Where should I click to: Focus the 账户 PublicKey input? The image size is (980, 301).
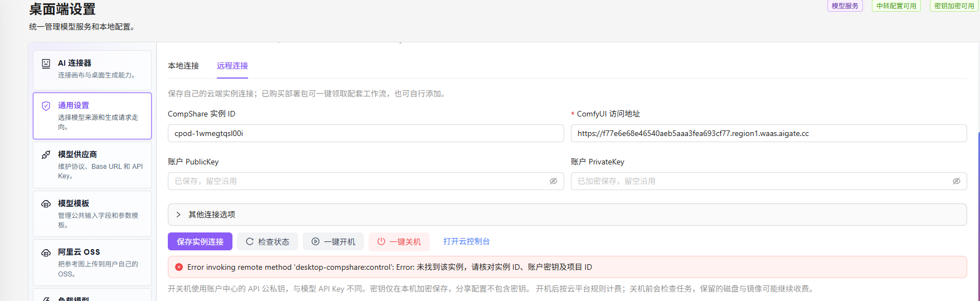366,181
